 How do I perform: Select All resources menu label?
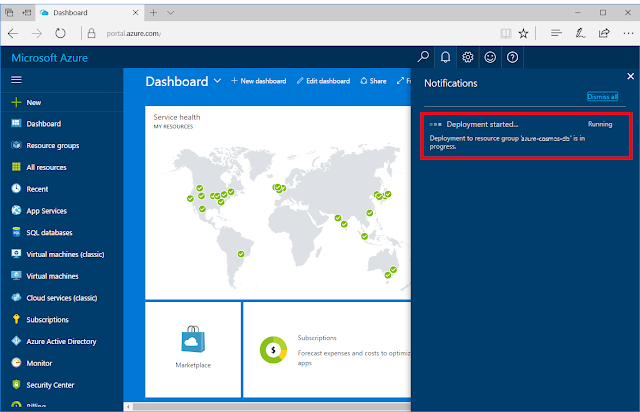(46, 167)
